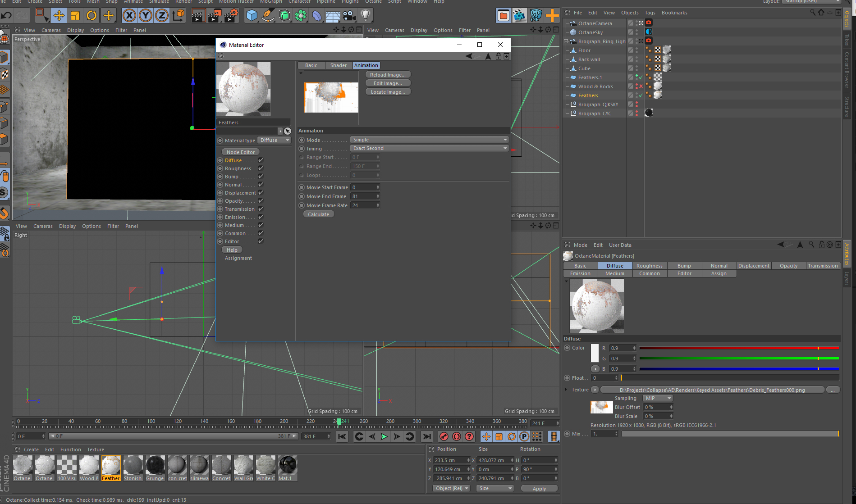Screen dimensions: 856x504
Task: Click the Render View clapperboard icon
Action: (x=198, y=16)
